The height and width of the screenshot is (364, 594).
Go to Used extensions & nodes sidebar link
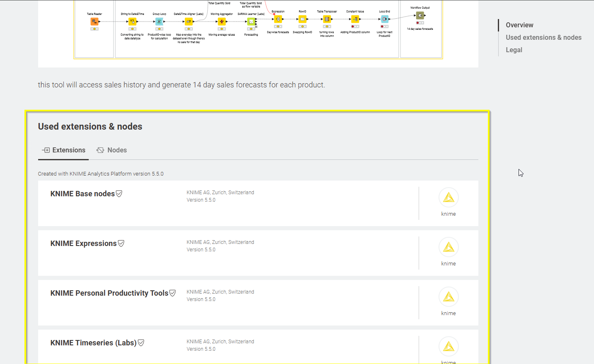coord(543,38)
